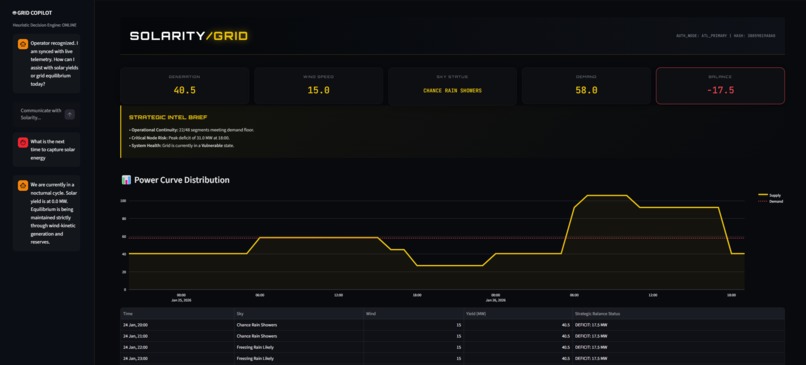Click the 'Critical Node Risk' brief line
806x365 pixels.
(179, 138)
